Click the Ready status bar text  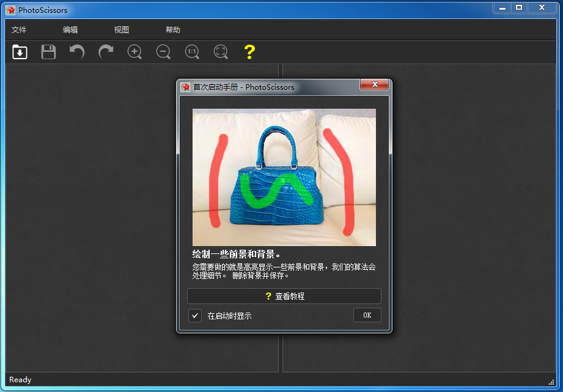tap(20, 380)
